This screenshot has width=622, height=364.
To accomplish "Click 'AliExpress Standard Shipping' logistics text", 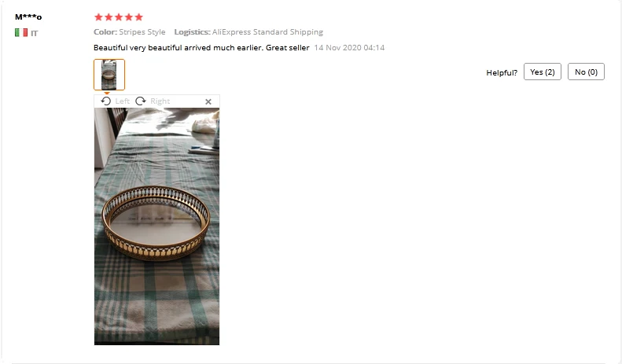I will pos(267,31).
